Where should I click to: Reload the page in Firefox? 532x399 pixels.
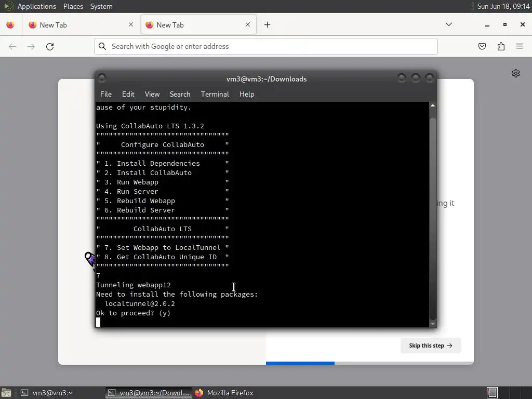(50, 46)
